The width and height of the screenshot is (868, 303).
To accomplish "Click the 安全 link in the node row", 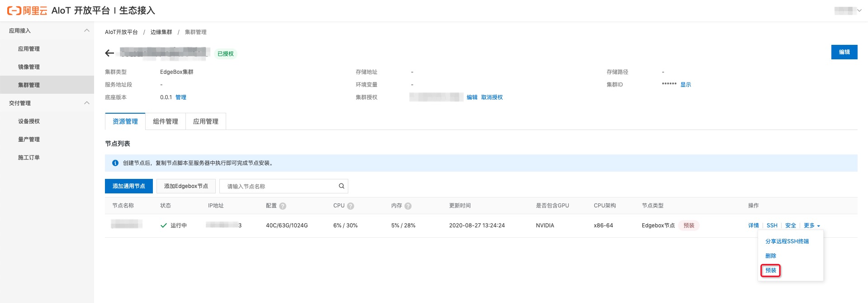I will (791, 226).
